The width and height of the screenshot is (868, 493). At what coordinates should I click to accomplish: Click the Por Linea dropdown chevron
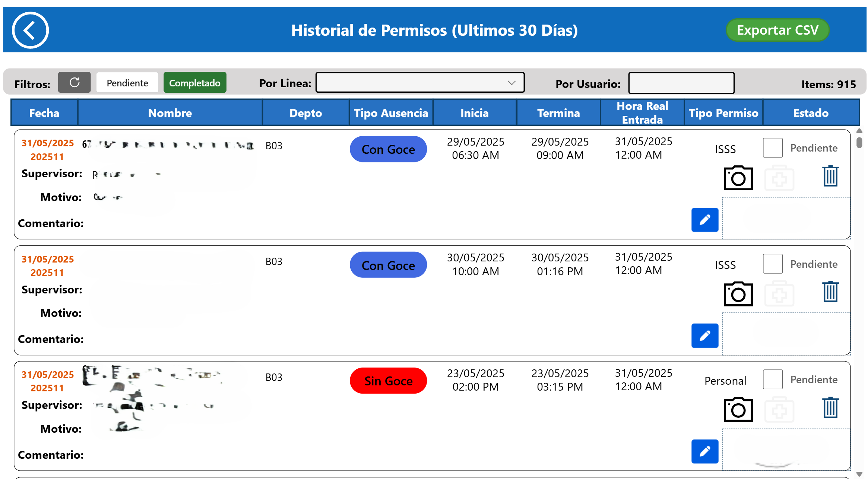click(x=511, y=82)
